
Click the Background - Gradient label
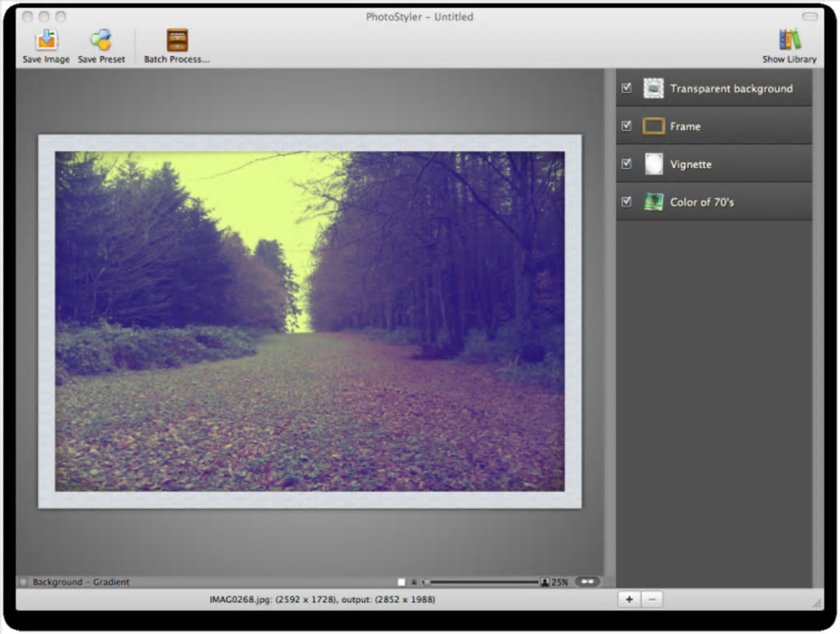tap(81, 582)
